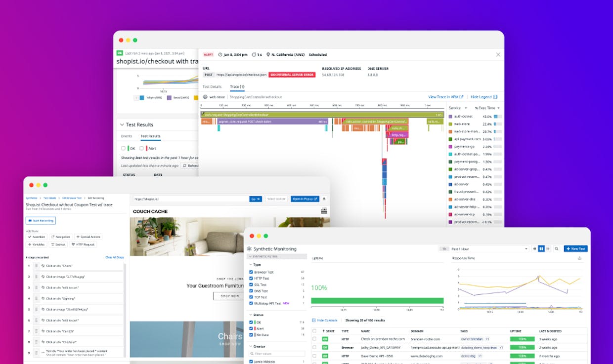This screenshot has width=613, height=364.
Task: Uncheck the SSL Test filter
Action: pyautogui.click(x=251, y=285)
